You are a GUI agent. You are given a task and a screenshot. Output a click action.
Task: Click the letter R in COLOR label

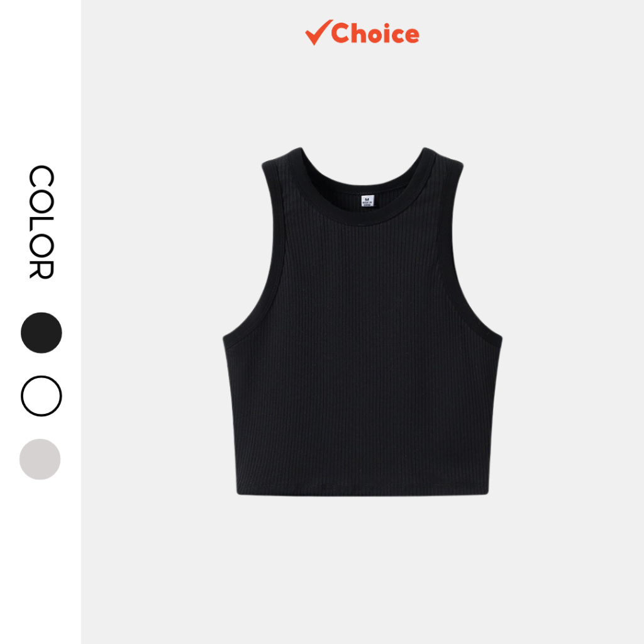point(41,269)
